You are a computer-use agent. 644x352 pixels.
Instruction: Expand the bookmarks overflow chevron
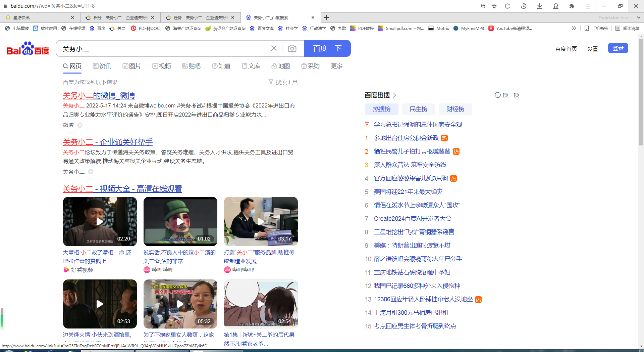(x=574, y=28)
